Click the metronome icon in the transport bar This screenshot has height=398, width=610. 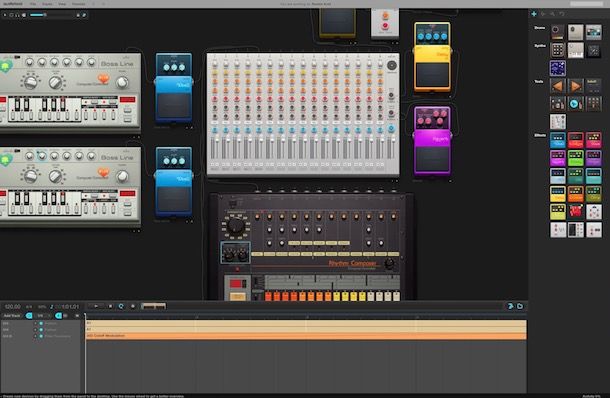51,307
